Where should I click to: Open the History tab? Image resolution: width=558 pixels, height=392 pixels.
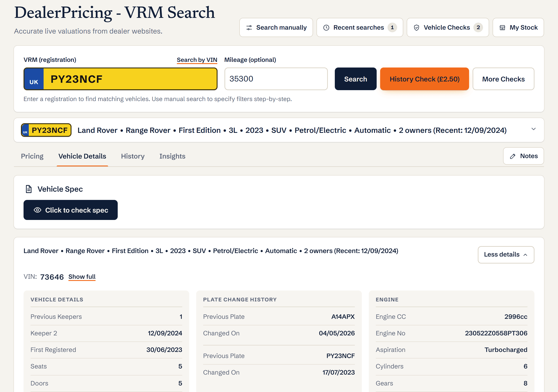(x=133, y=156)
